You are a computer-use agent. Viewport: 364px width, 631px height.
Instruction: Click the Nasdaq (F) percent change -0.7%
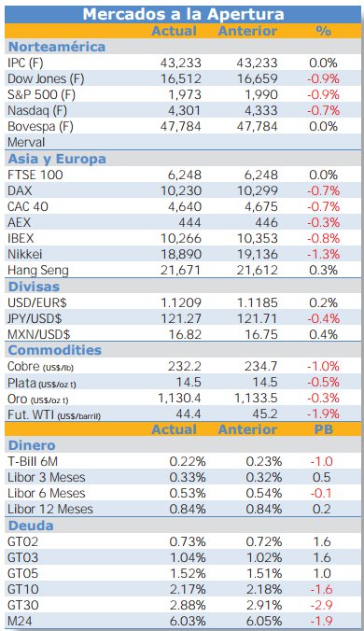323,111
